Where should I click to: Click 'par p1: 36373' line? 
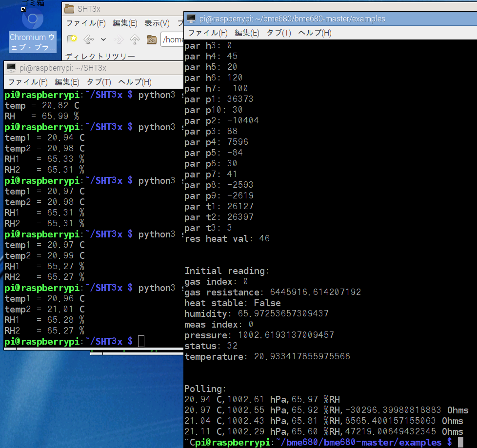click(219, 99)
